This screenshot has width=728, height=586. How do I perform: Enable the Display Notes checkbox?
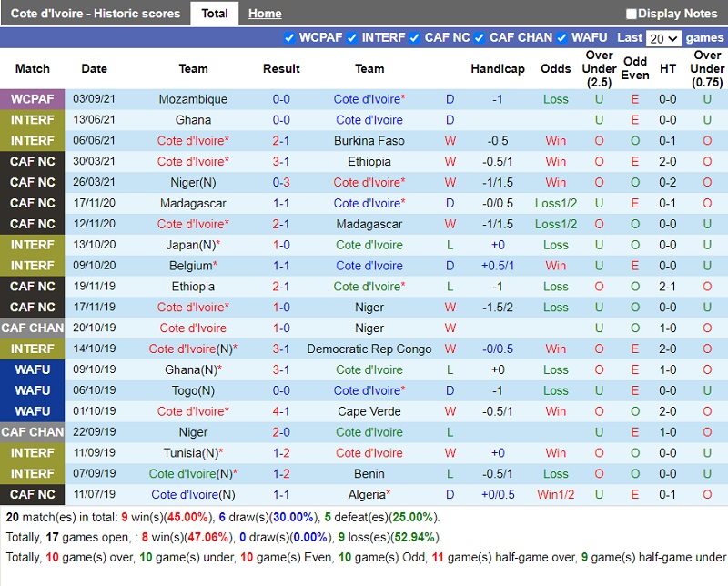[x=632, y=14]
